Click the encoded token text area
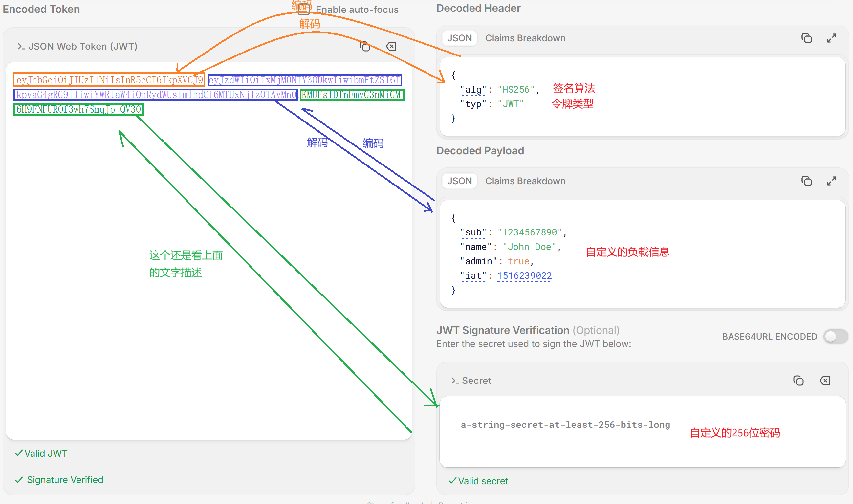This screenshot has height=504, width=853. pyautogui.click(x=209, y=251)
